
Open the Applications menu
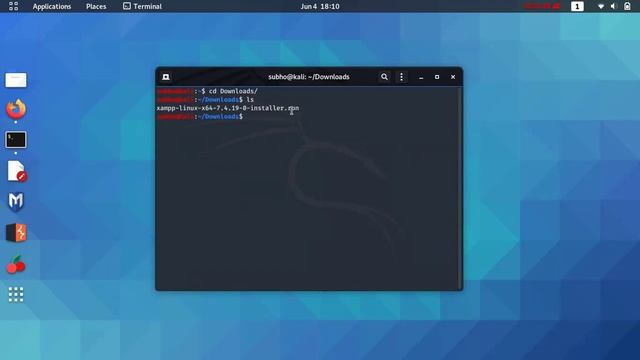[52, 7]
